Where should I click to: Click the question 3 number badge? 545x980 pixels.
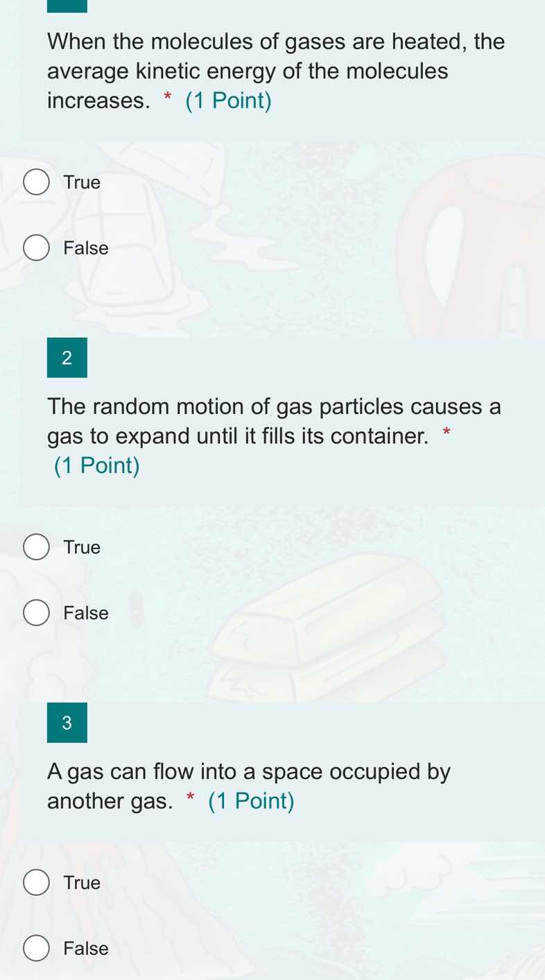(67, 723)
